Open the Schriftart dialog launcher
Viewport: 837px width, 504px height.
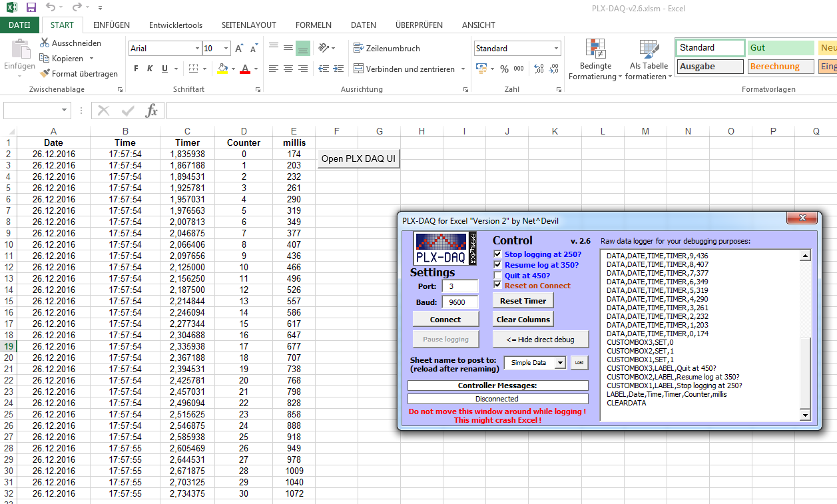point(257,89)
